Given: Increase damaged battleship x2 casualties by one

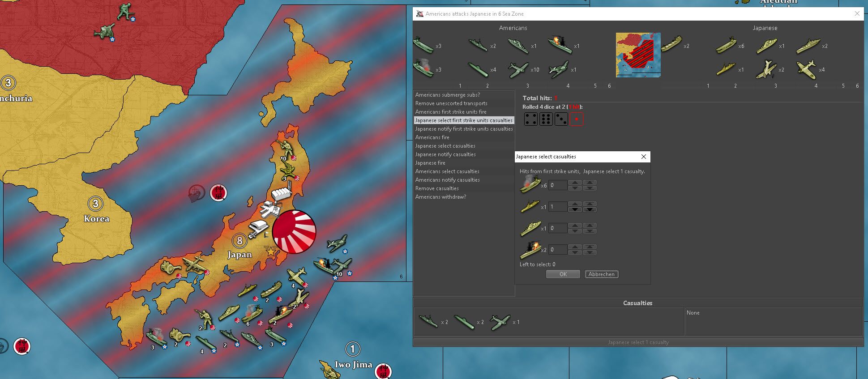Looking at the screenshot, I should click(x=575, y=247).
